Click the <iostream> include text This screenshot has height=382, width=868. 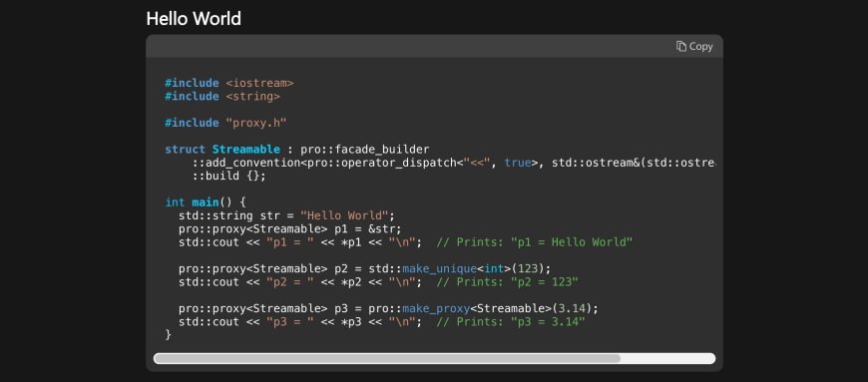pyautogui.click(x=259, y=83)
